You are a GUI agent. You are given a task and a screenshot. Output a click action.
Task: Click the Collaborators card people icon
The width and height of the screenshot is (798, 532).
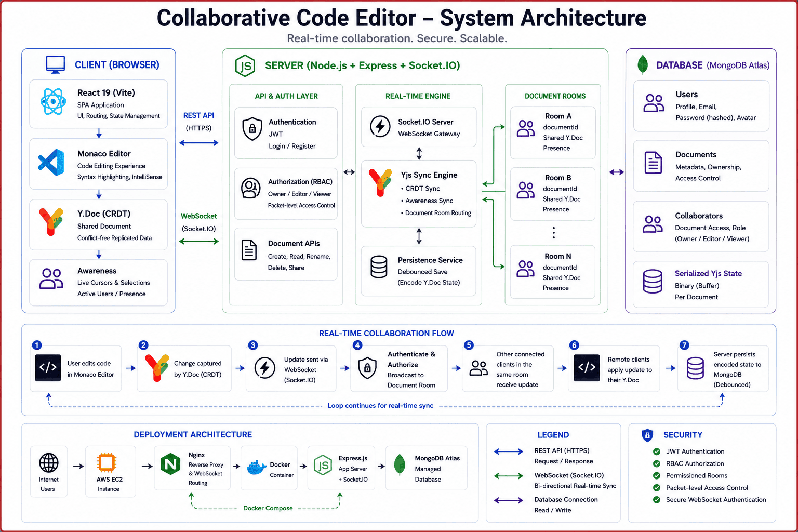pos(653,224)
